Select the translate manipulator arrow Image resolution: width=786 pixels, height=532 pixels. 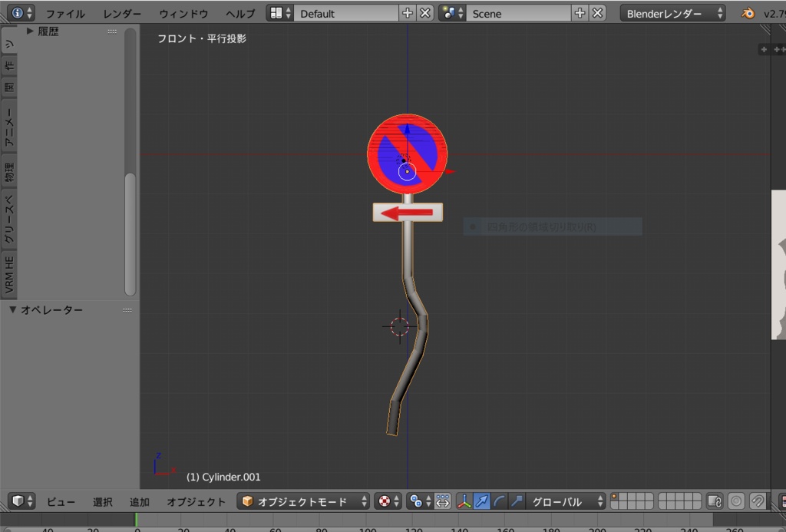pos(482,501)
